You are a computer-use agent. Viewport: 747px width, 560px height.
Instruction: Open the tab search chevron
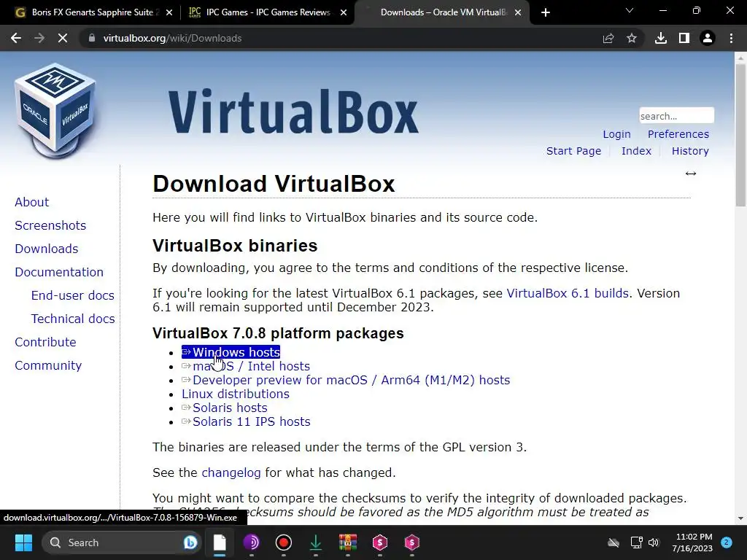click(630, 10)
